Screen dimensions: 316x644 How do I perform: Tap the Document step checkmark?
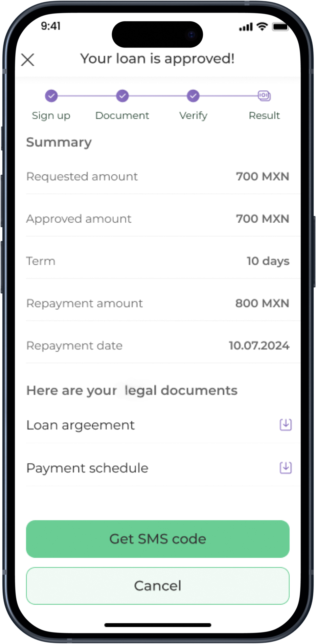pos(122,96)
